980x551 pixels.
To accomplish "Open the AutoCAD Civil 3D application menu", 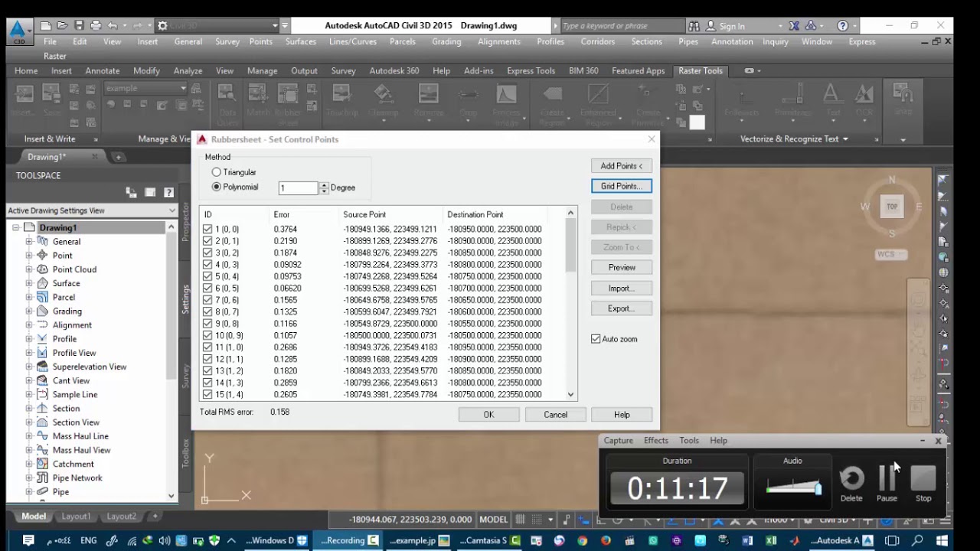I will 18,33.
